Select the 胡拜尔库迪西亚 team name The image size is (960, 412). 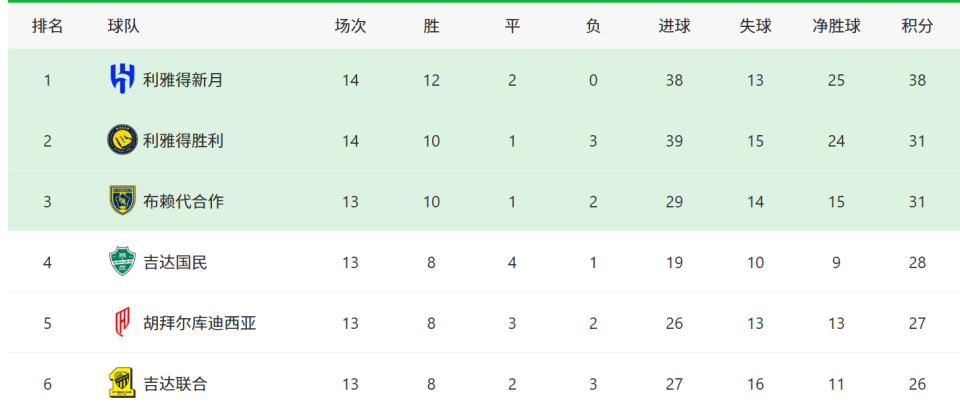(x=199, y=323)
